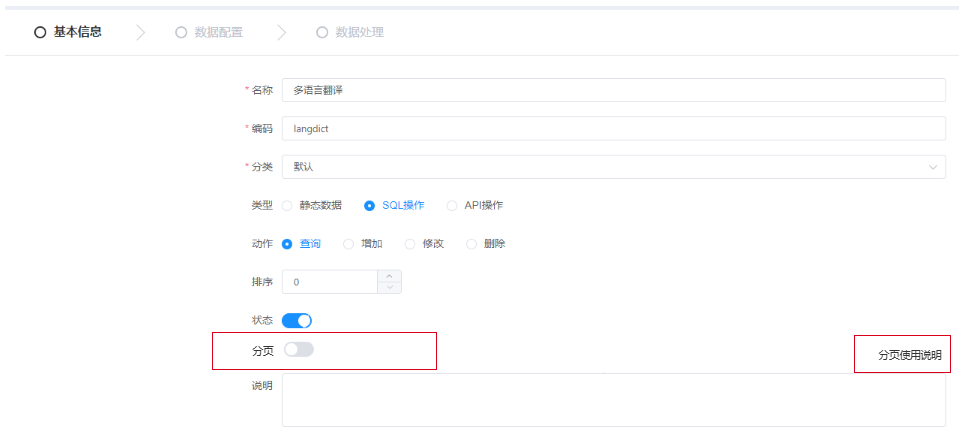Choose the 查询 action radio button
Viewport: 959px width, 430px height.
click(287, 244)
